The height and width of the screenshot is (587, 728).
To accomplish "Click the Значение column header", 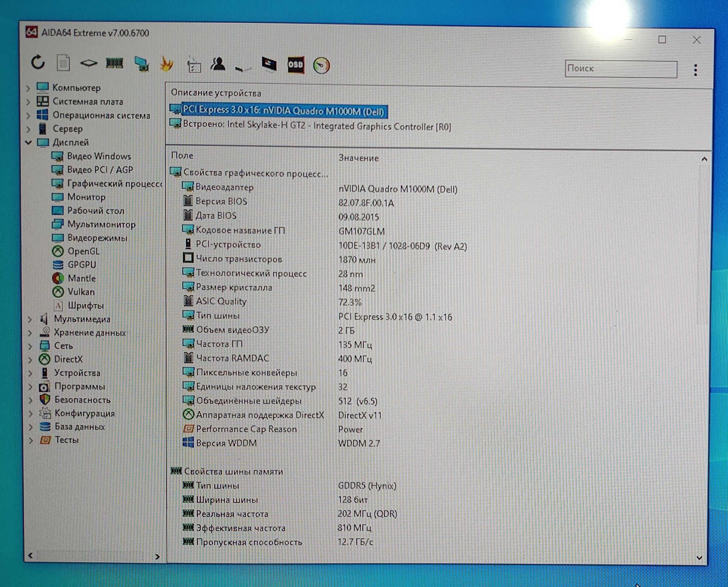I will (359, 158).
